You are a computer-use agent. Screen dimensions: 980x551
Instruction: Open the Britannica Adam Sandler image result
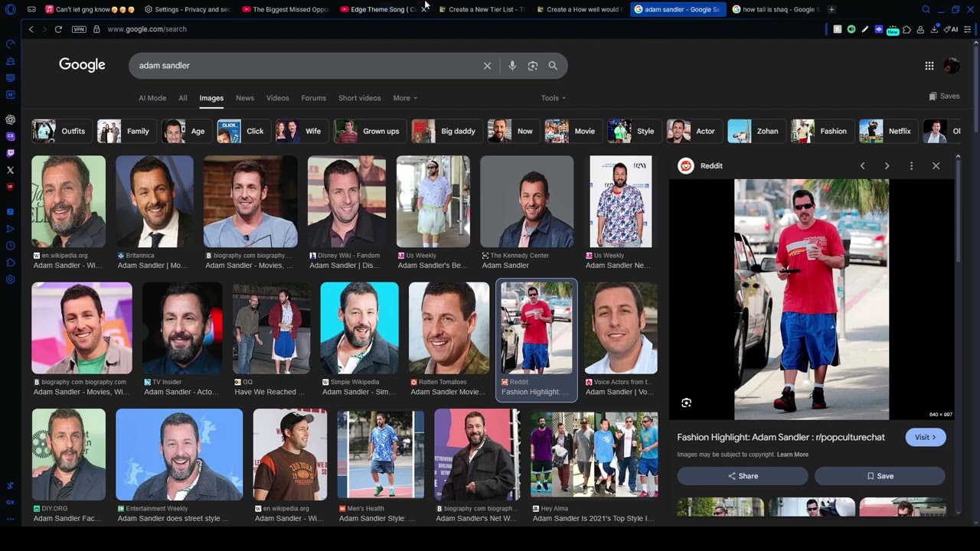click(x=155, y=202)
